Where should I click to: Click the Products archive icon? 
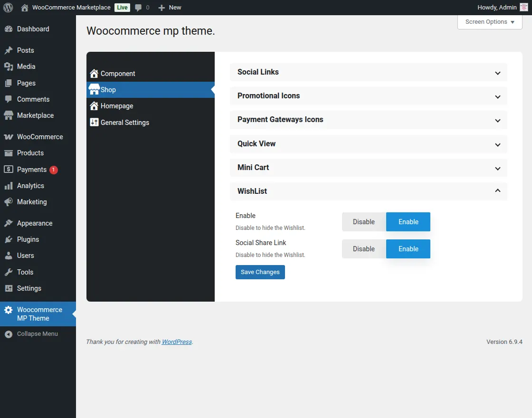(x=9, y=153)
